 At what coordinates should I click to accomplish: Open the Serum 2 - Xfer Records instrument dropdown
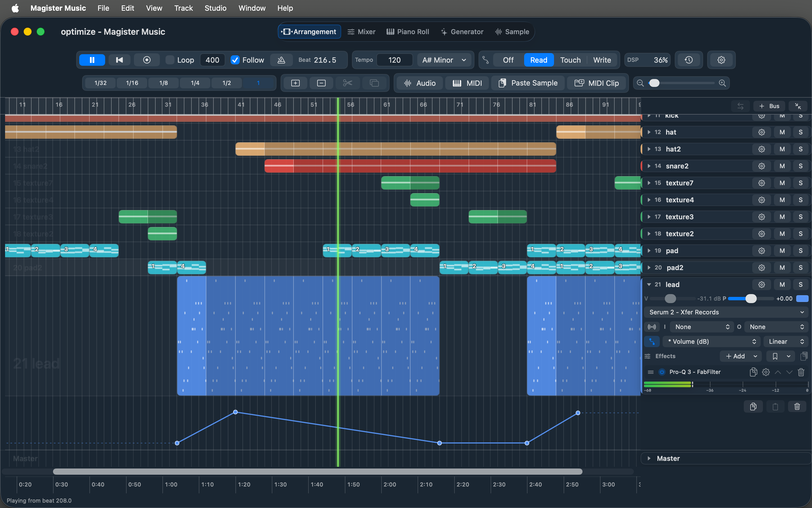(726, 312)
